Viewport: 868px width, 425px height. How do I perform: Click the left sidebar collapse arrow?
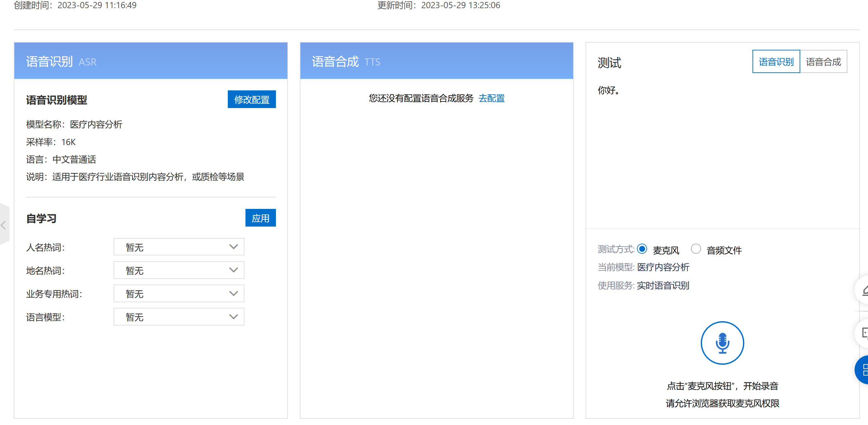(x=4, y=225)
